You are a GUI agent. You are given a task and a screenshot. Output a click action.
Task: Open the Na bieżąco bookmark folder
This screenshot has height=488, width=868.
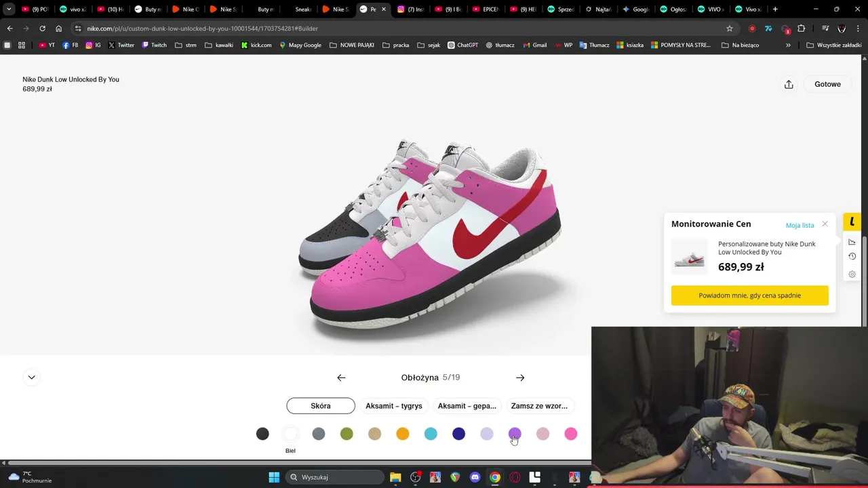pyautogui.click(x=741, y=45)
